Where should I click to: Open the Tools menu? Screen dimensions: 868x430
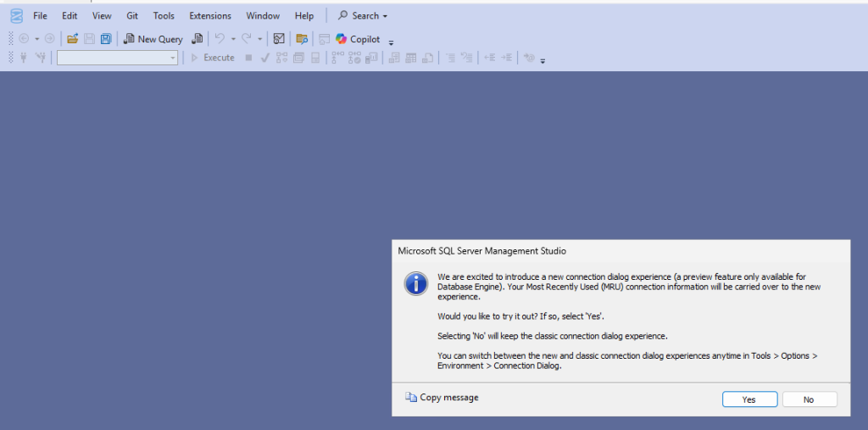pyautogui.click(x=164, y=15)
